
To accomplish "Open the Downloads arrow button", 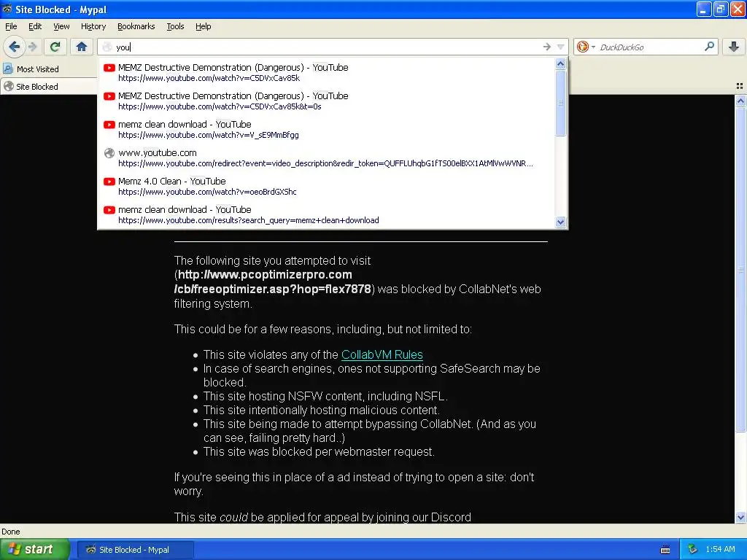I will click(x=734, y=47).
